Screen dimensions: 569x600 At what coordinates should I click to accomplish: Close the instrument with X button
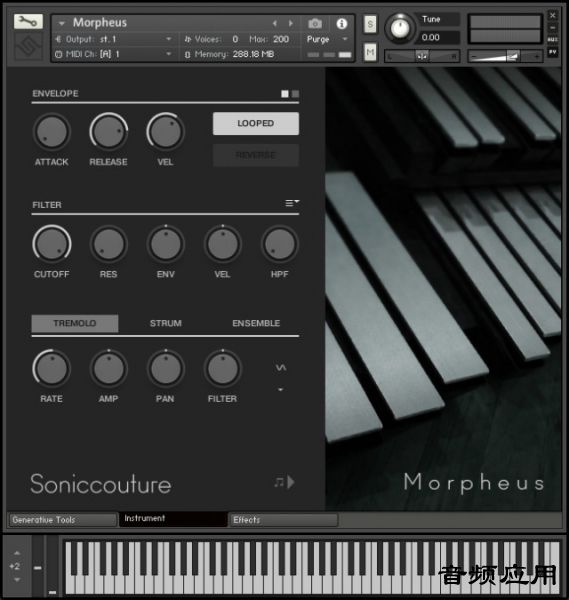pyautogui.click(x=553, y=15)
